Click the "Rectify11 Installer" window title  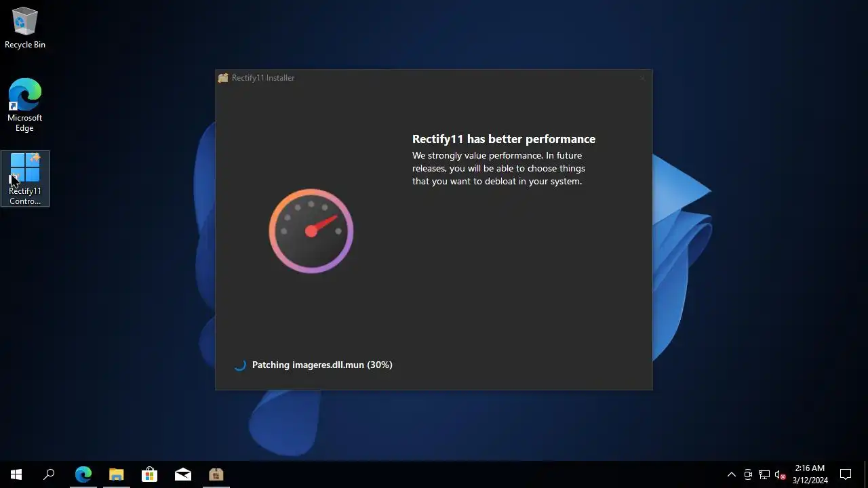click(263, 78)
